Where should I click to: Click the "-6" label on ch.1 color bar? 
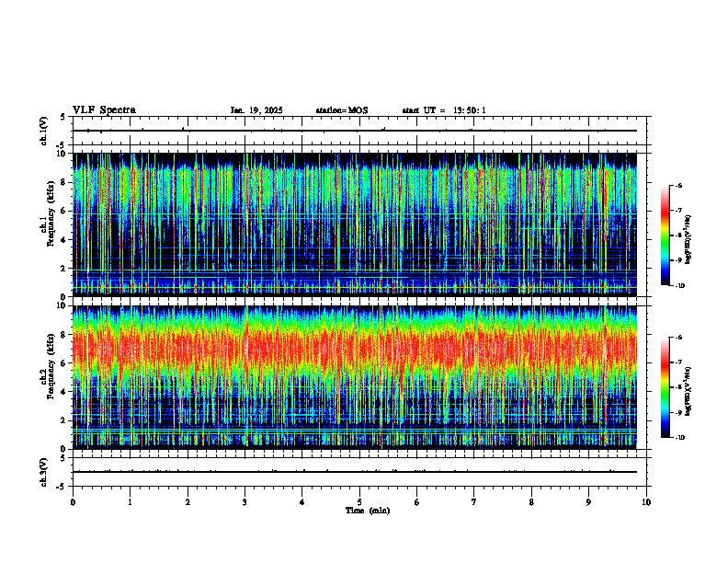click(x=678, y=185)
